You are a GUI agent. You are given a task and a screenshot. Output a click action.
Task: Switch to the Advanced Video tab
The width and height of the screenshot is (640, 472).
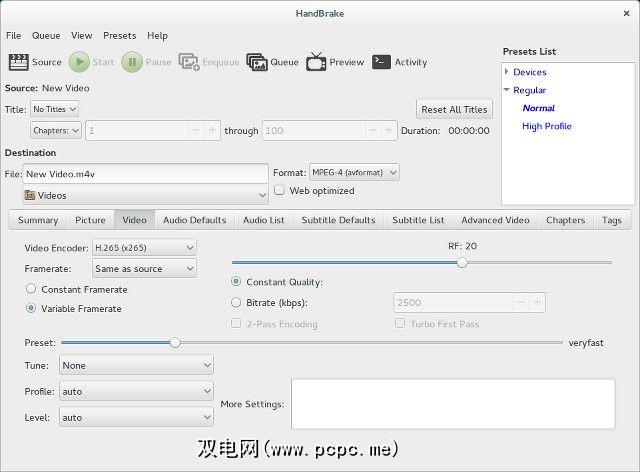click(496, 220)
